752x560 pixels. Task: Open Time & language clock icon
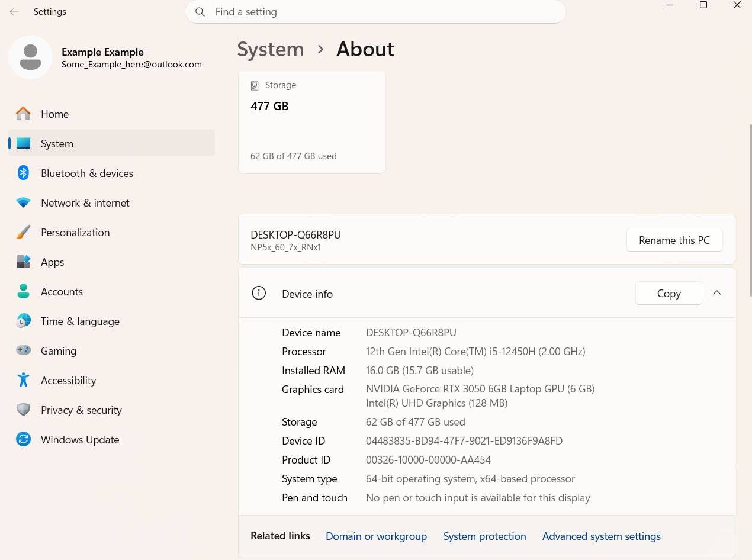point(23,321)
